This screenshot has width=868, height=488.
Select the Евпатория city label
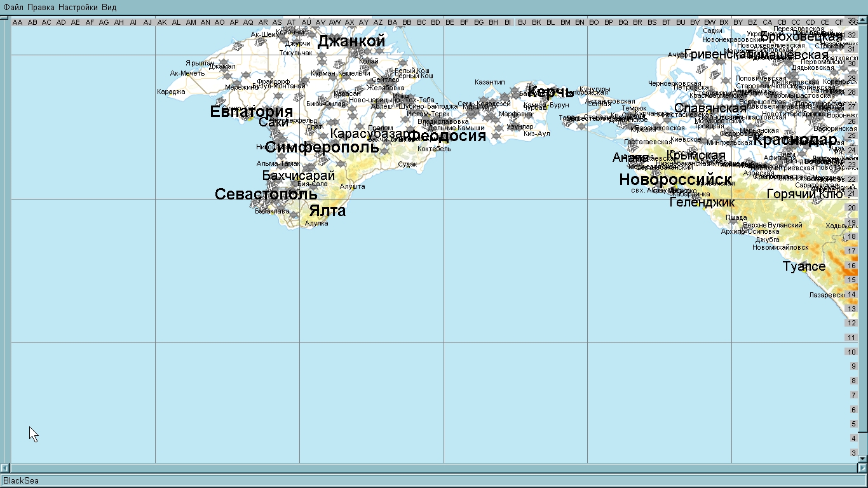click(252, 112)
